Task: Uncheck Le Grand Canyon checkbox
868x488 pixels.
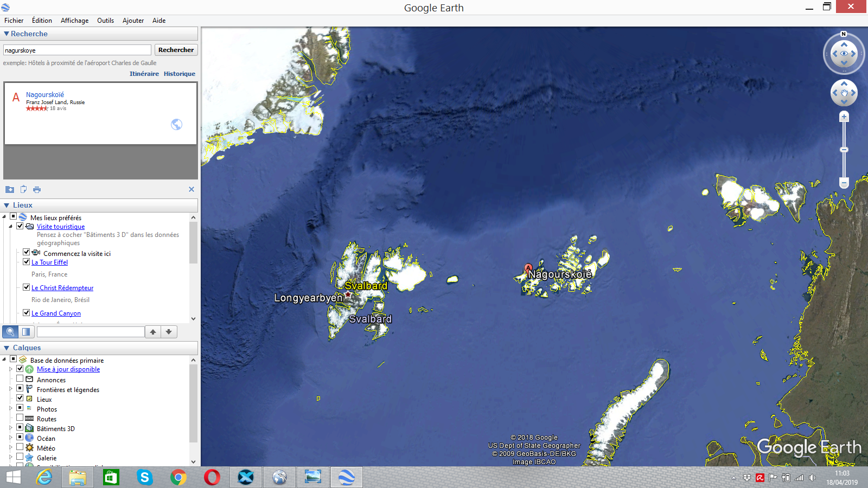Action: click(x=26, y=313)
